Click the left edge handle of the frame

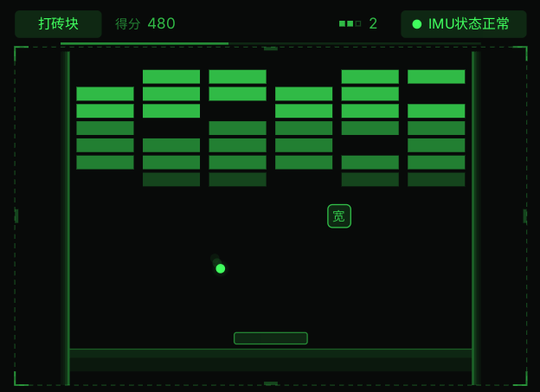(x=16, y=216)
